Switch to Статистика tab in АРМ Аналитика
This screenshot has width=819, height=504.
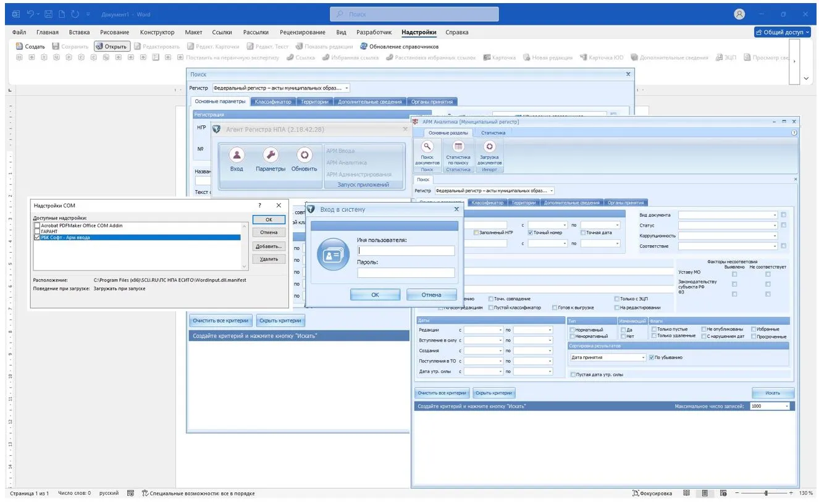493,133
